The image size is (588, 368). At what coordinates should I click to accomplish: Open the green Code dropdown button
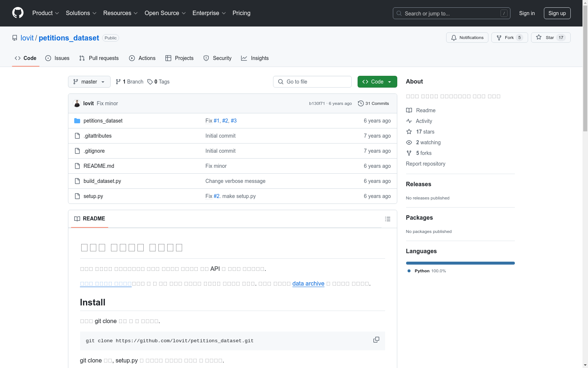[377, 82]
